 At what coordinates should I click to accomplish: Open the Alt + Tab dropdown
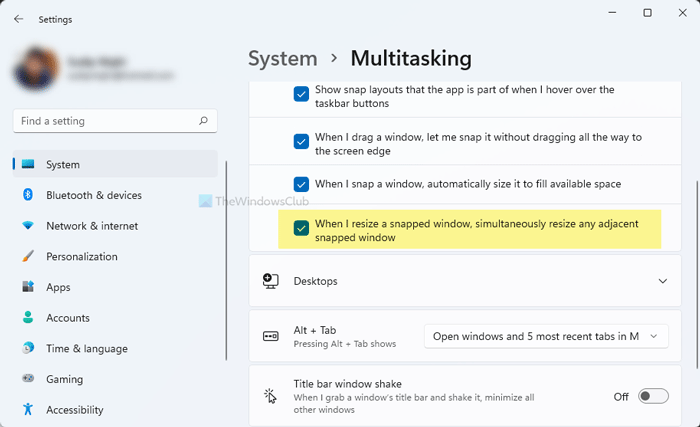point(545,336)
